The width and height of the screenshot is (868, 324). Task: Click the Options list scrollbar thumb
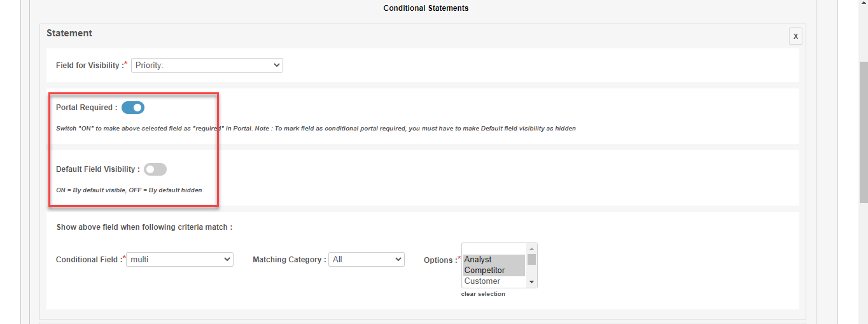click(x=532, y=259)
